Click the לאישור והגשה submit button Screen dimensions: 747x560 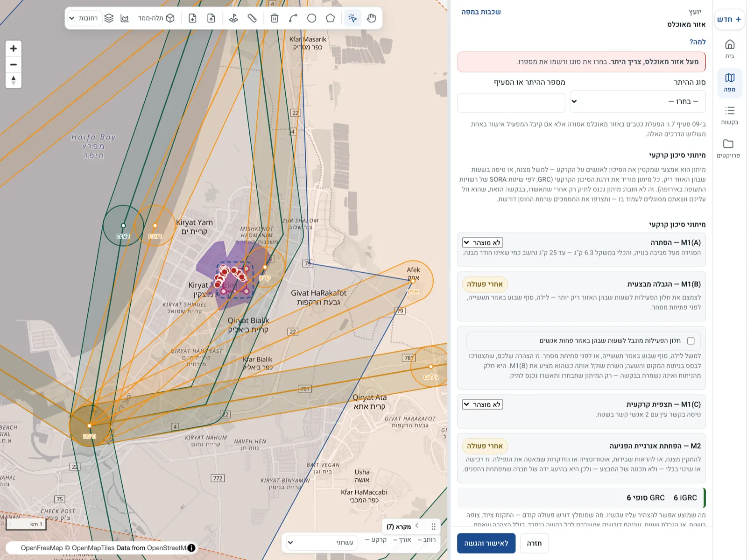click(486, 543)
